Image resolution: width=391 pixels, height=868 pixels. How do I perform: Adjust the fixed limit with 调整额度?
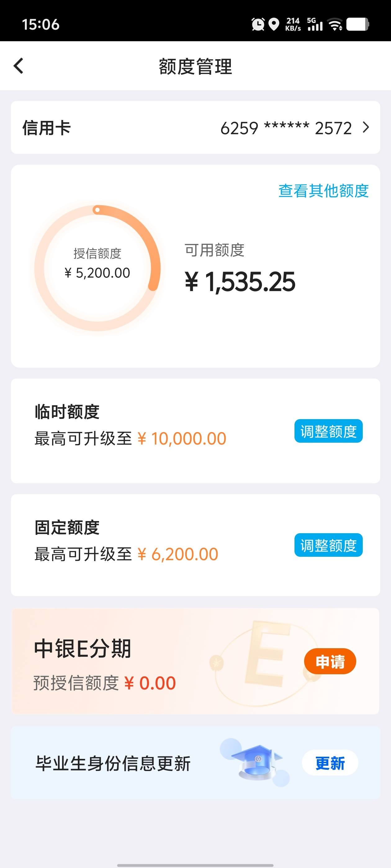pyautogui.click(x=328, y=545)
